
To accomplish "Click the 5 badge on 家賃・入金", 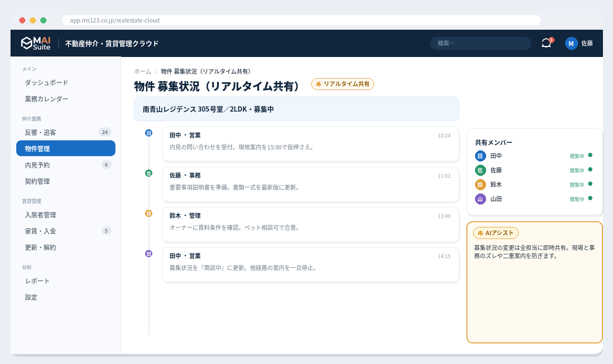I will tap(106, 231).
